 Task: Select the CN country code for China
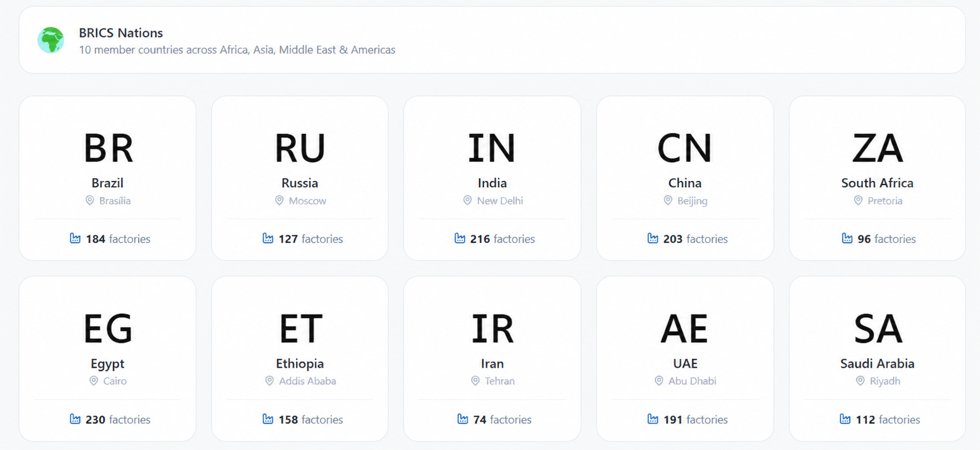[x=685, y=148]
